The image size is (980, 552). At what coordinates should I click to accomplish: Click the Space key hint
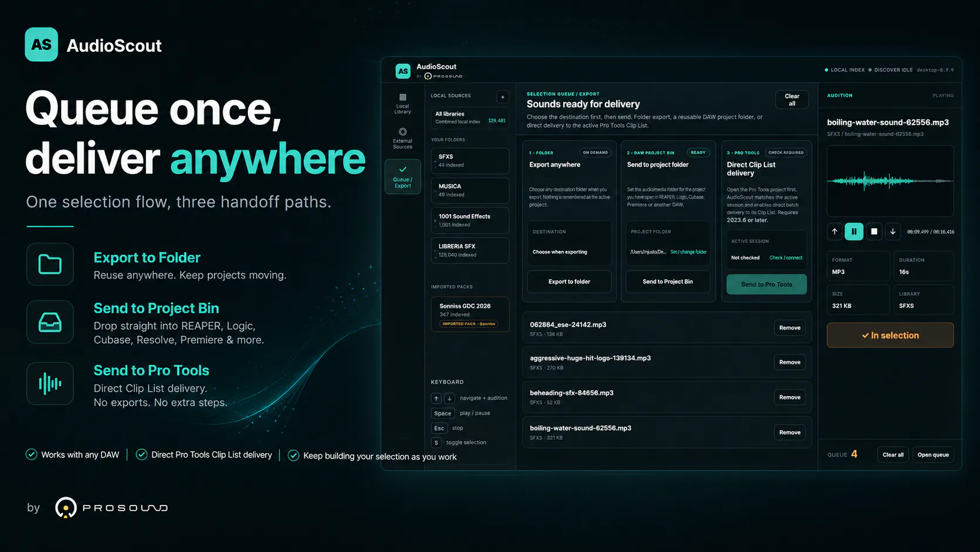pos(443,413)
